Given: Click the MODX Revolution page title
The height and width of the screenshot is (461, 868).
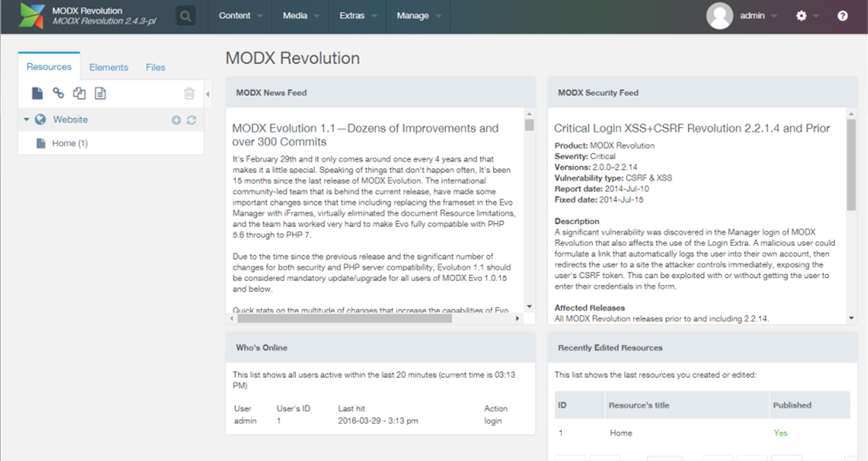Looking at the screenshot, I should pyautogui.click(x=292, y=58).
